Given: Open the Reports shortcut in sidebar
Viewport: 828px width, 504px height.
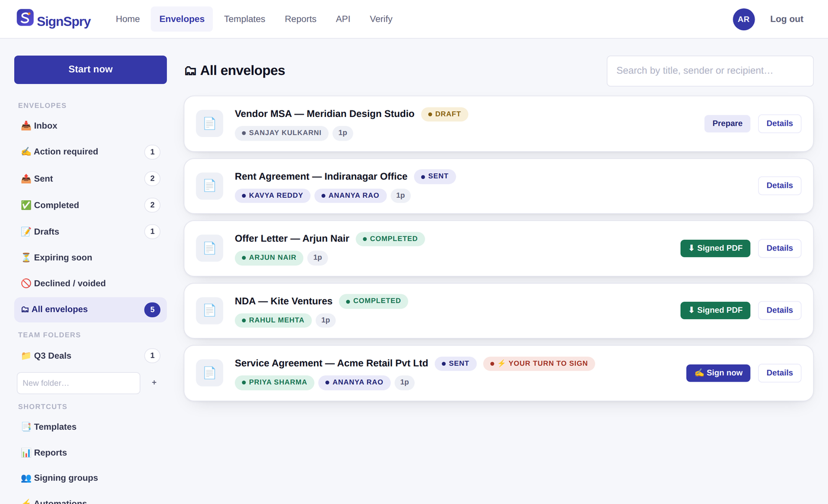Looking at the screenshot, I should pyautogui.click(x=90, y=453).
